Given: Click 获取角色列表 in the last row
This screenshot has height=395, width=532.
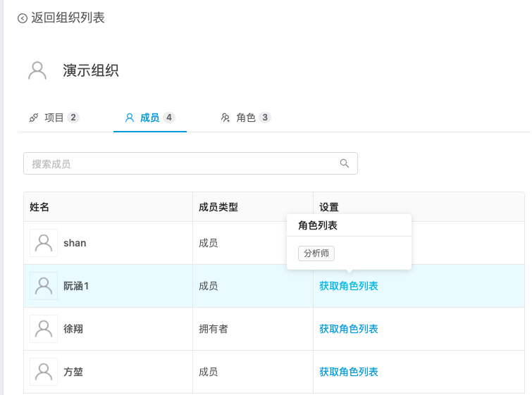Looking at the screenshot, I should click(x=348, y=371).
